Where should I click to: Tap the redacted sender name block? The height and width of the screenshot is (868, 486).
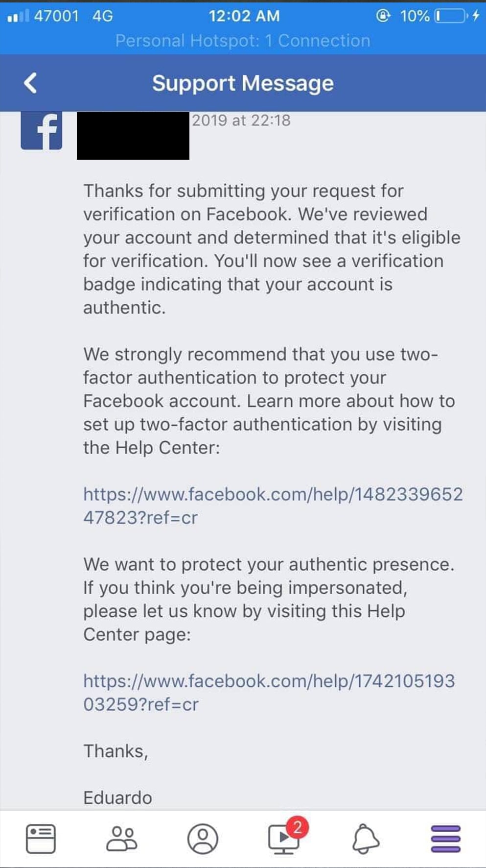point(133,136)
